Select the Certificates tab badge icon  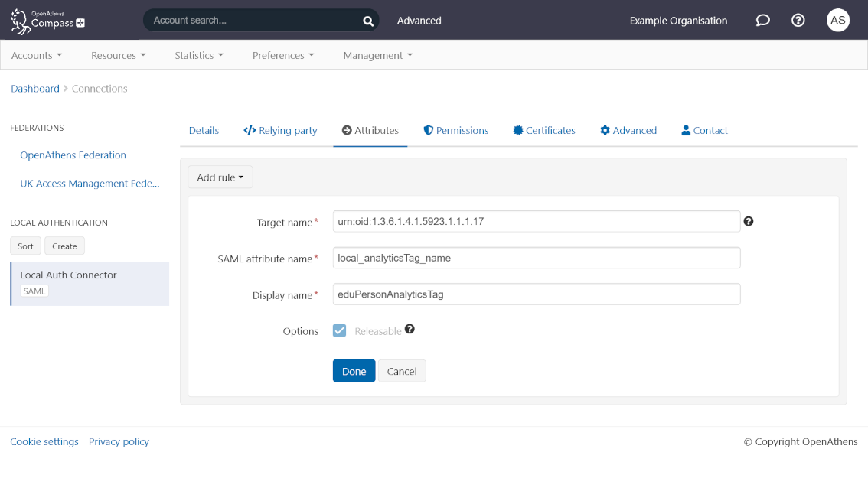click(x=517, y=130)
